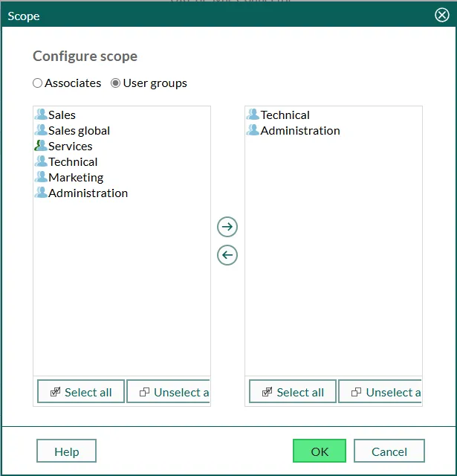
Task: Select 'Administration' in the right selected list
Action: pyautogui.click(x=300, y=131)
